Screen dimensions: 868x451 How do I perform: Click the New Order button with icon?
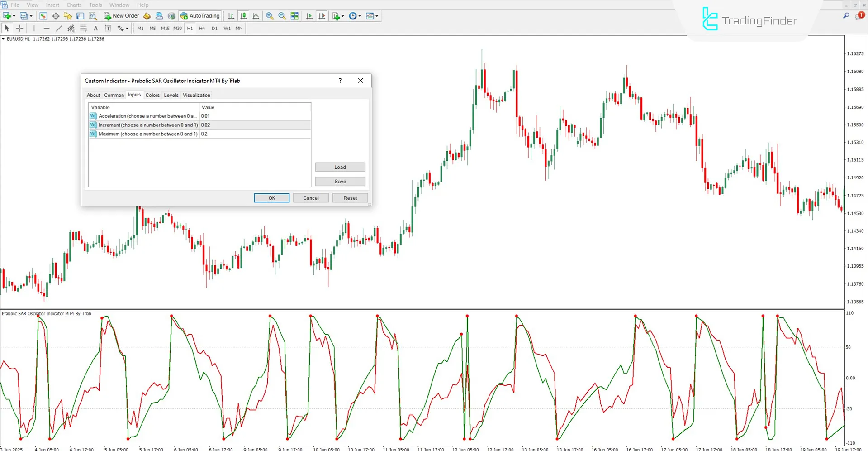click(121, 16)
